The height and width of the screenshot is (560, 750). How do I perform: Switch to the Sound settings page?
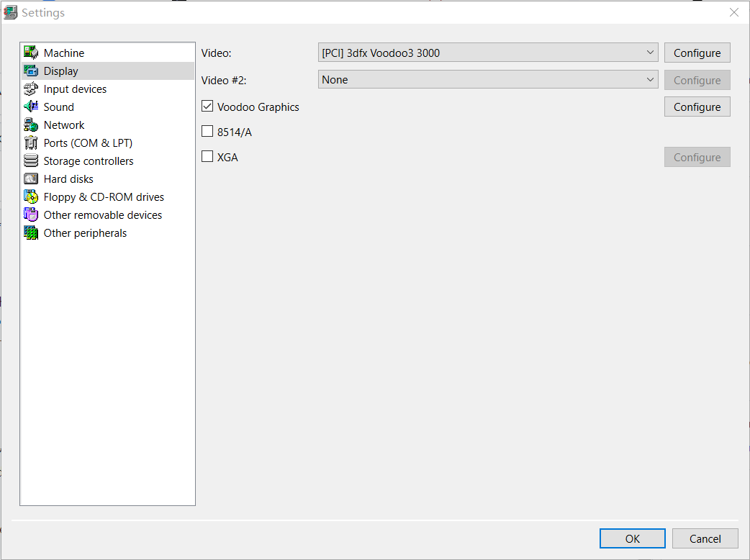point(58,107)
